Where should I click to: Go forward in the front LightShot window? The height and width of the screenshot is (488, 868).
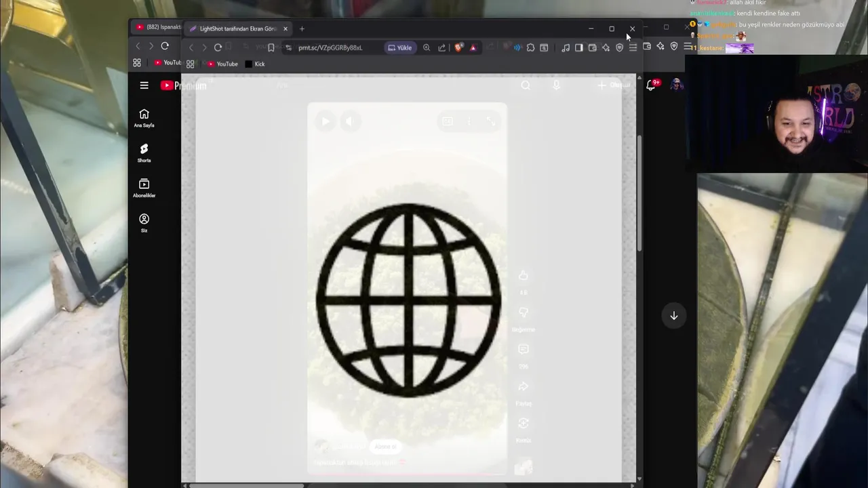tap(204, 47)
